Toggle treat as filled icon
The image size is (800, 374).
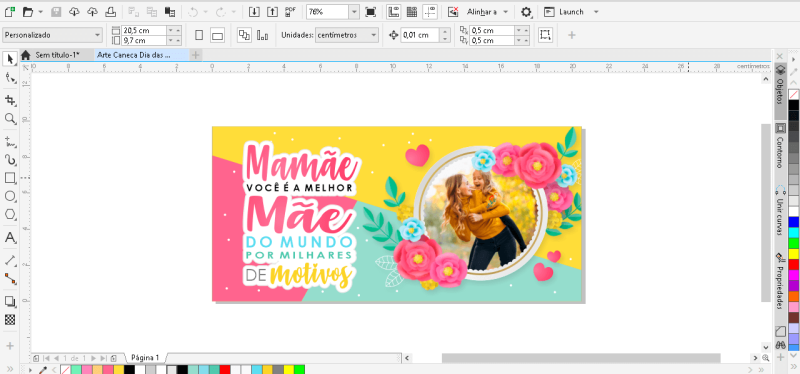pos(545,35)
